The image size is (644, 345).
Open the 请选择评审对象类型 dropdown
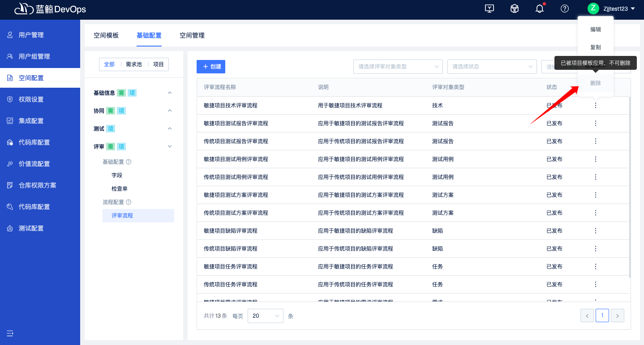(x=398, y=67)
